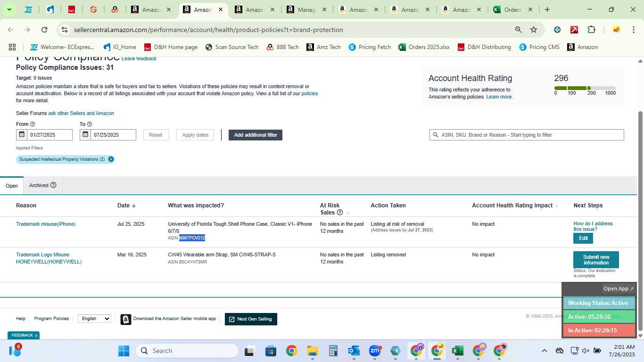This screenshot has width=644, height=362.
Task: Open the bookmarks apps grid
Action: pyautogui.click(x=12, y=47)
